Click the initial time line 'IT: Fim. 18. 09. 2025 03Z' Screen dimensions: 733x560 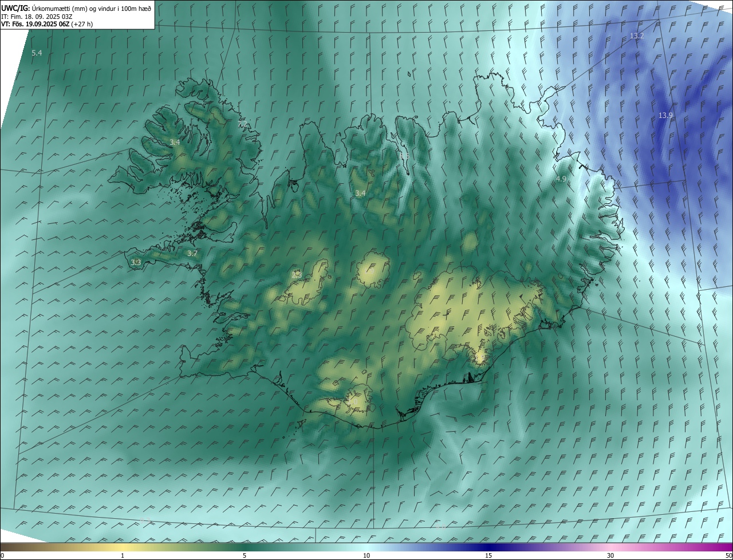point(36,17)
